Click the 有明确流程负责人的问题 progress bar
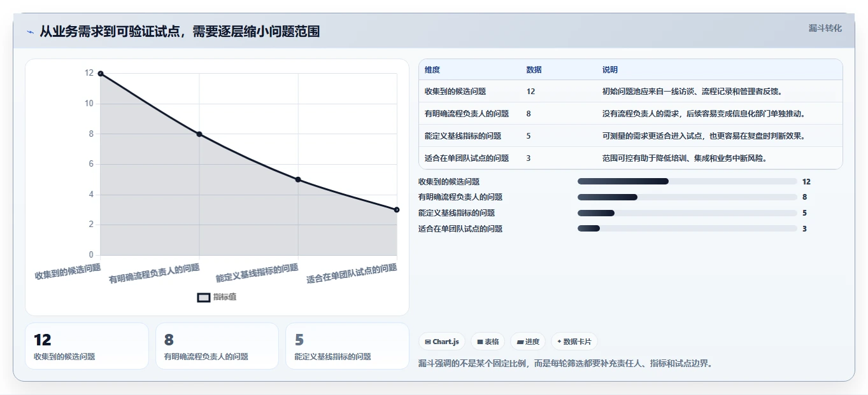The height and width of the screenshot is (395, 868). tap(687, 197)
